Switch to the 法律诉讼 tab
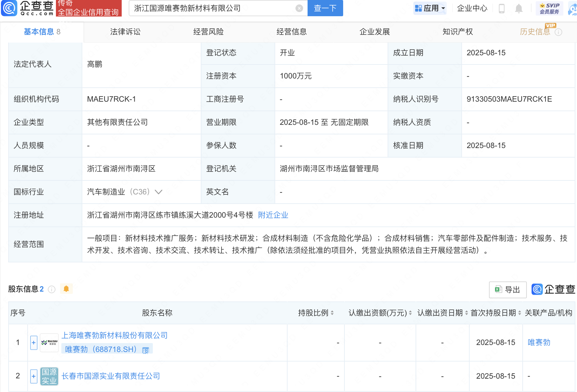577x392 pixels. point(125,32)
